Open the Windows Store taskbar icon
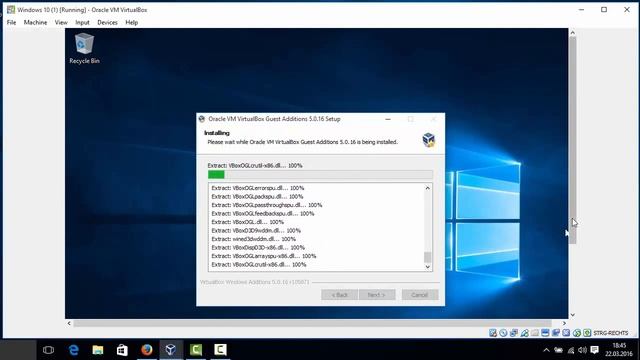 [122, 350]
